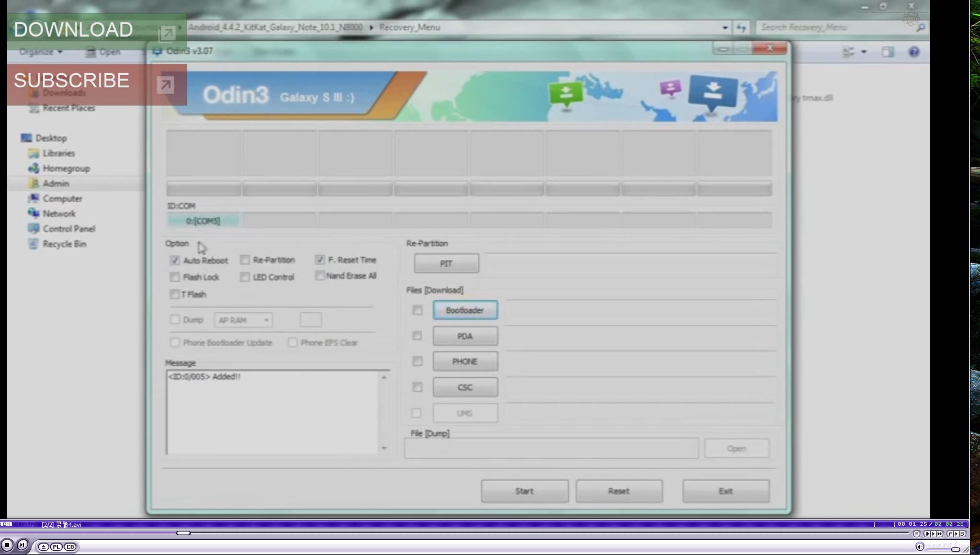Click the DOWNLOAD overlay arrow icon
The width and height of the screenshot is (980, 555).
[x=167, y=33]
